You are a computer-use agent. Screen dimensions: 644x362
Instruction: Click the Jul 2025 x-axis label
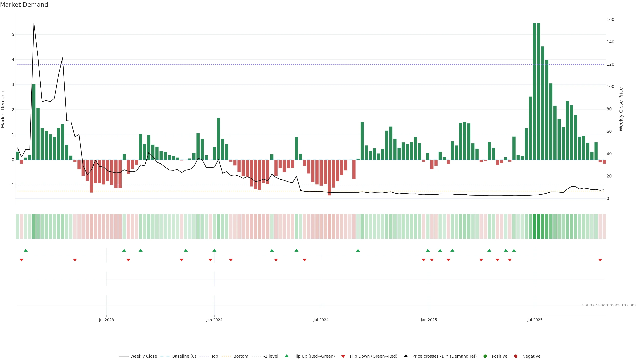click(x=535, y=320)
